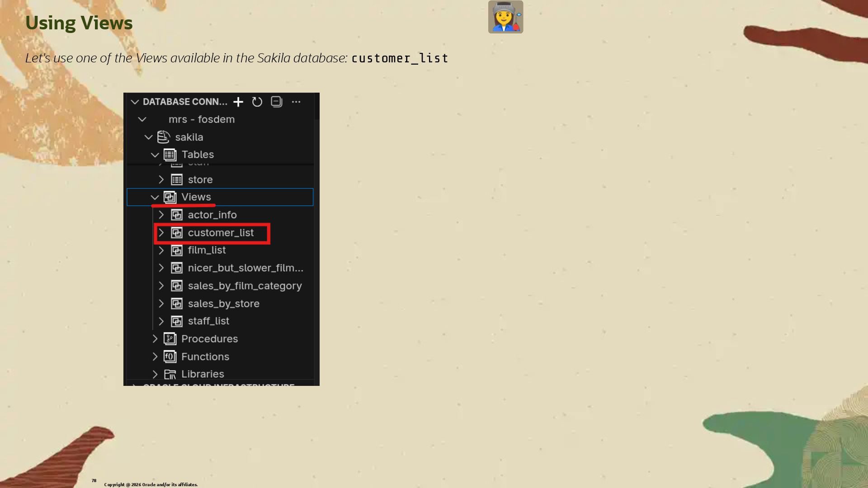Click the customer_list view icon
868x488 pixels.
(x=177, y=233)
